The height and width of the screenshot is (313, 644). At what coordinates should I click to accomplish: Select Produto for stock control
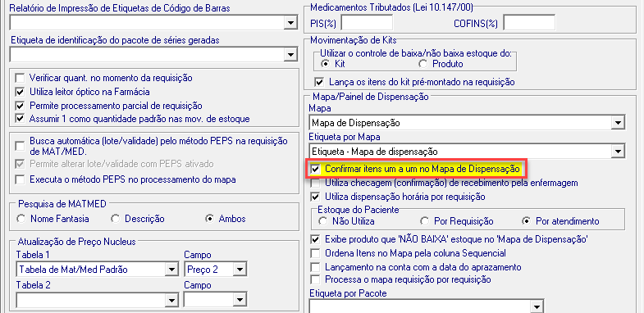coord(422,64)
